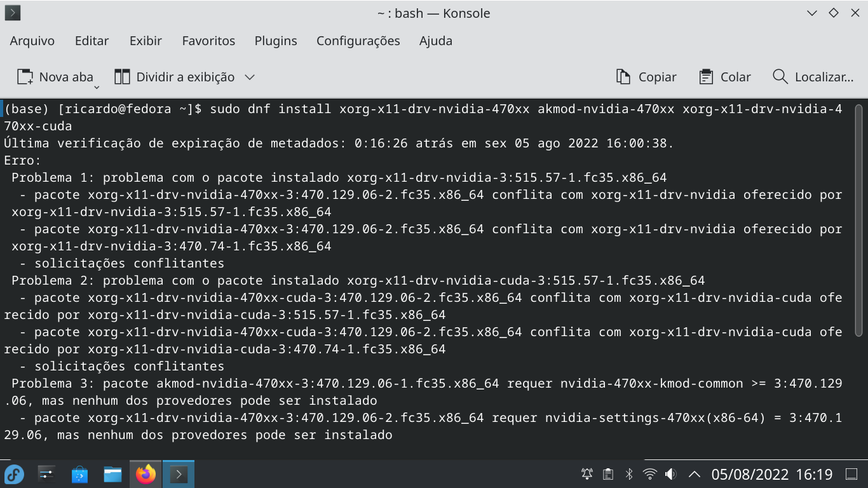The image size is (868, 488).
Task: Open System Settings from the taskbar
Action: pyautogui.click(x=46, y=474)
